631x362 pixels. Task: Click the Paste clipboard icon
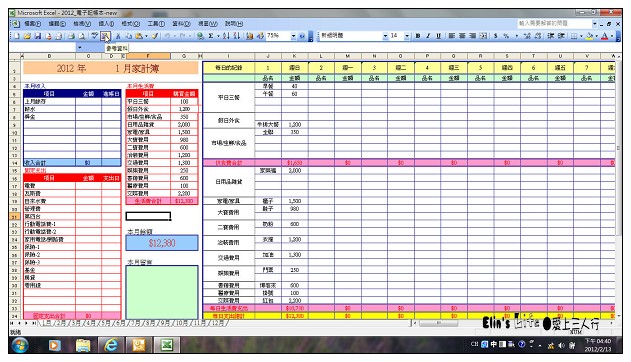pos(138,36)
